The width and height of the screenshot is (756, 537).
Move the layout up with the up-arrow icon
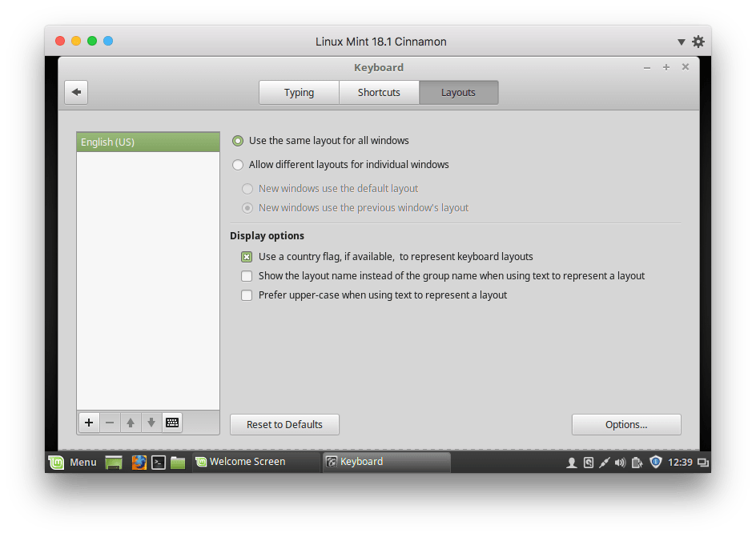[131, 423]
